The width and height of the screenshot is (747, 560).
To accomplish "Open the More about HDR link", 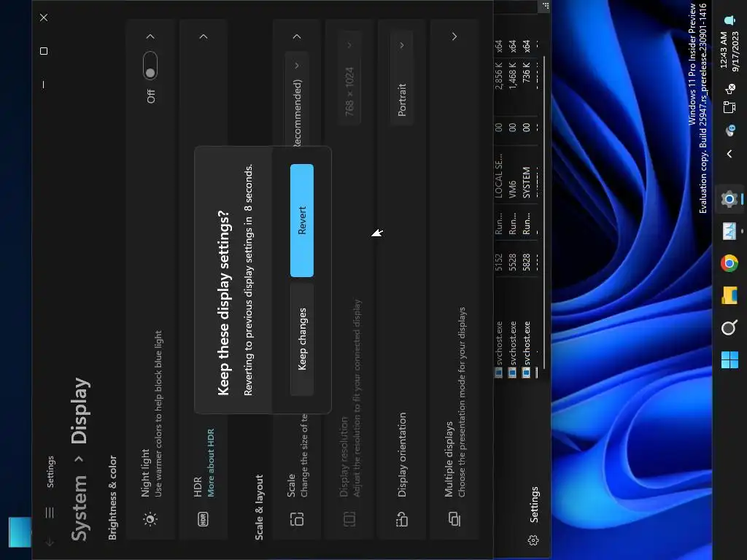I will (x=211, y=462).
